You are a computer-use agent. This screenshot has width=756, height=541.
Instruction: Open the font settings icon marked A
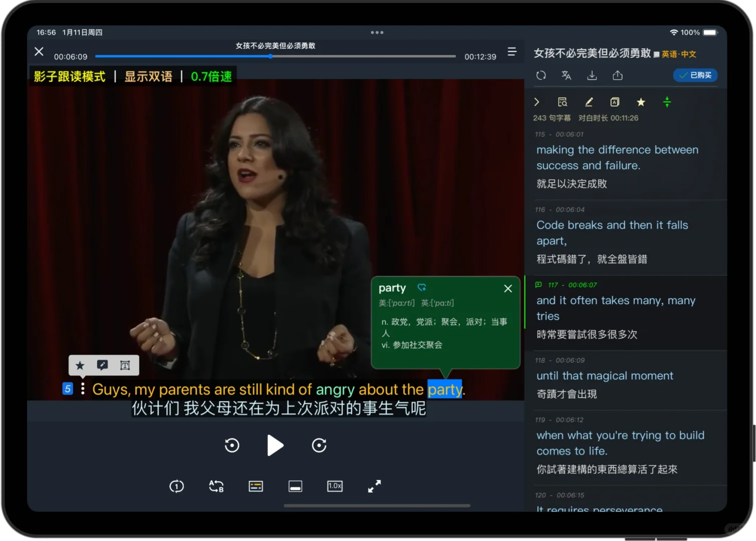coord(615,102)
